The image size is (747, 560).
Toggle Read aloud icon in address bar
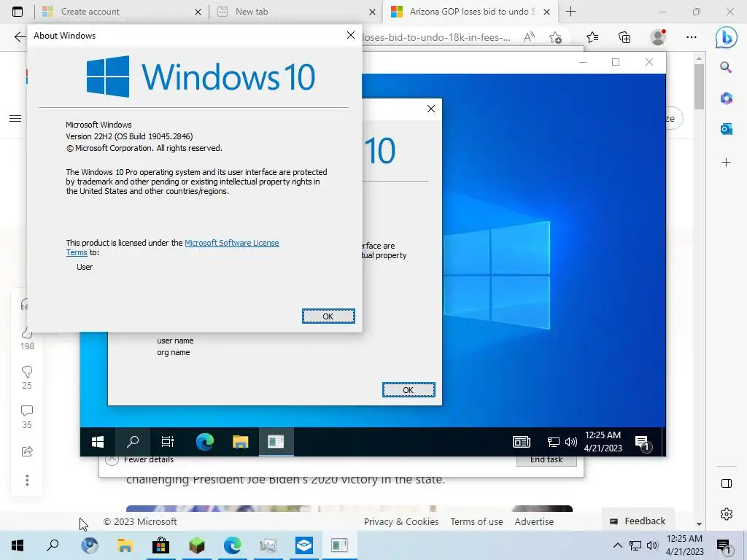[x=529, y=37]
